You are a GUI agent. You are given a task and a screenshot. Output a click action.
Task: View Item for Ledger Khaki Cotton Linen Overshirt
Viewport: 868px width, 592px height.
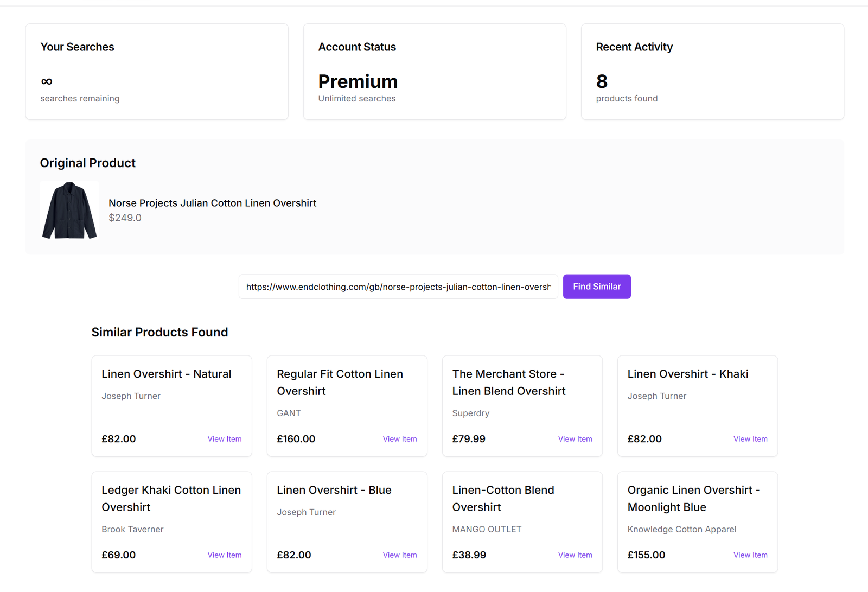tap(225, 555)
